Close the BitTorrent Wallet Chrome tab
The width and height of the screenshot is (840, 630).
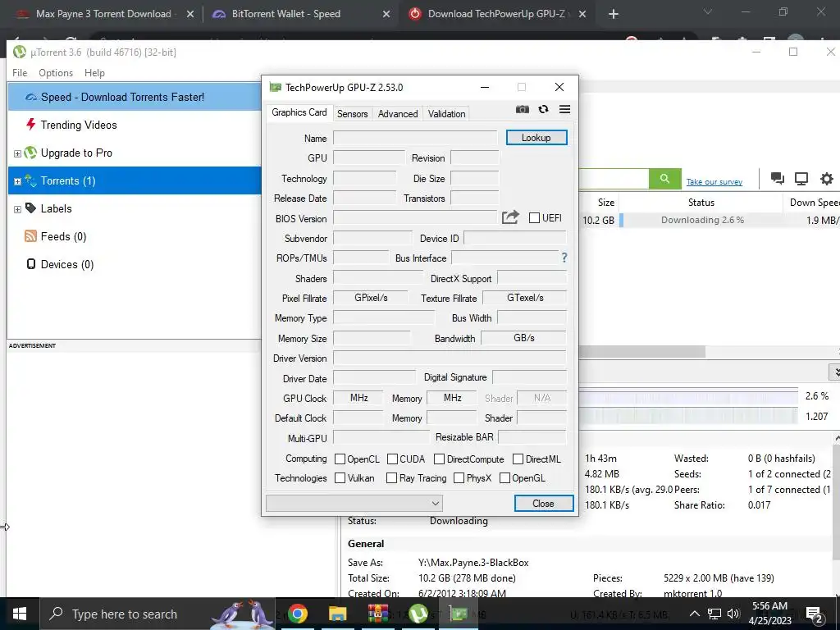pyautogui.click(x=386, y=14)
